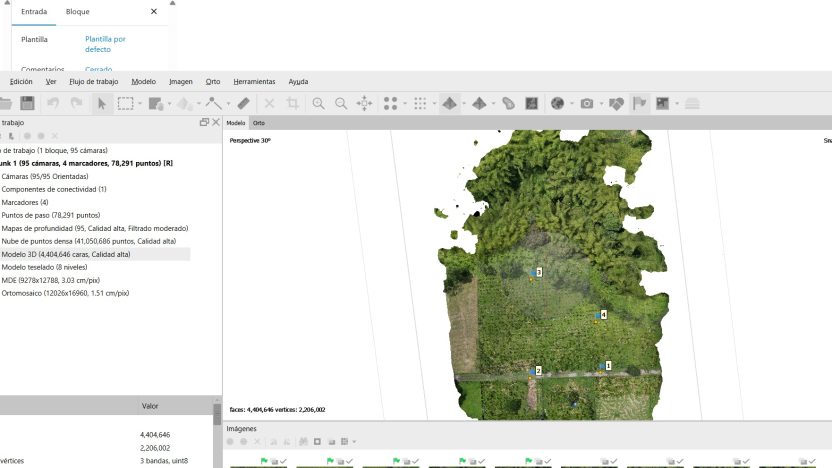
Task: Switch to the Orto view tab
Action: click(259, 123)
